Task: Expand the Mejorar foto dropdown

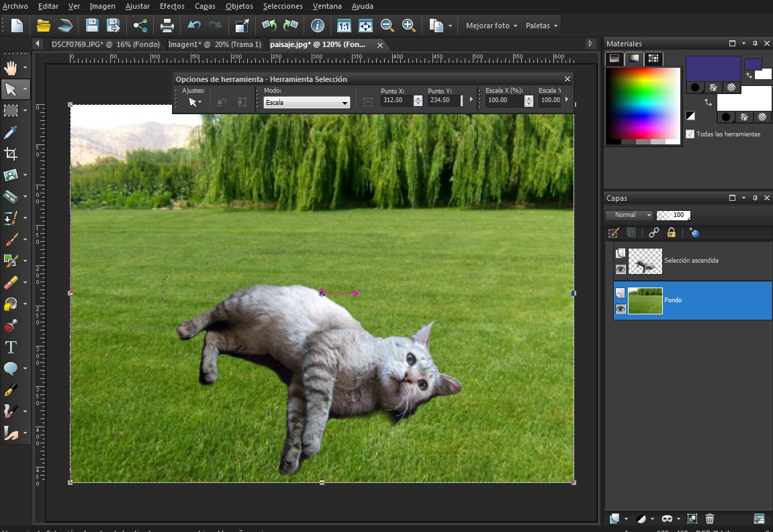Action: (492, 26)
